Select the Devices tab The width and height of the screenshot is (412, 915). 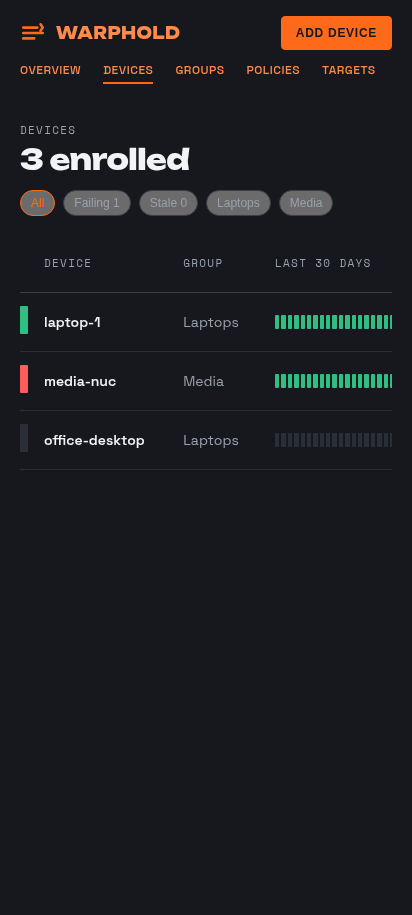click(x=128, y=70)
